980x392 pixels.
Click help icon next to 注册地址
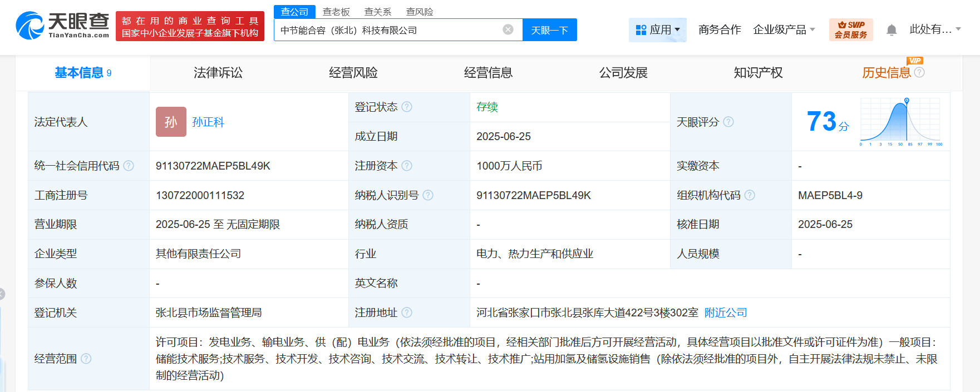point(407,312)
